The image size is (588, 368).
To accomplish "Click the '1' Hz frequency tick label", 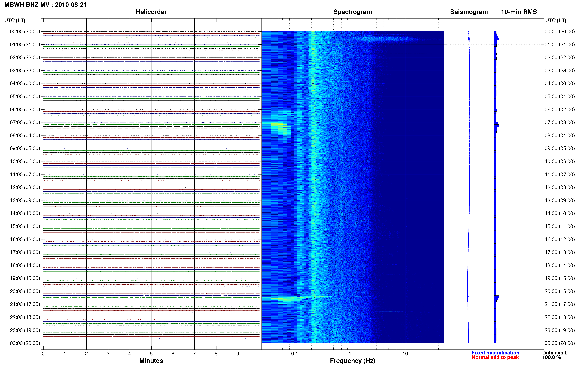I will (x=350, y=354).
